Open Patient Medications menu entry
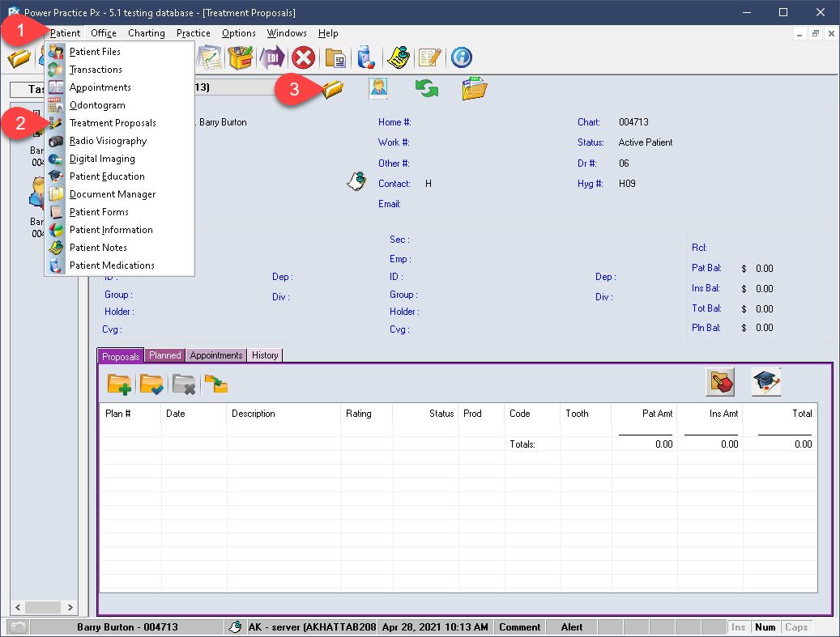This screenshot has height=637, width=840. [x=119, y=265]
